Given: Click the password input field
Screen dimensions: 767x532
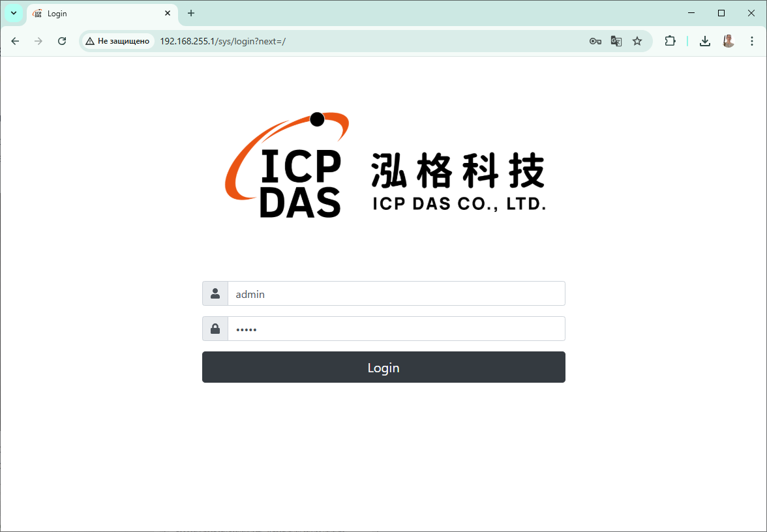Looking at the screenshot, I should [x=396, y=329].
